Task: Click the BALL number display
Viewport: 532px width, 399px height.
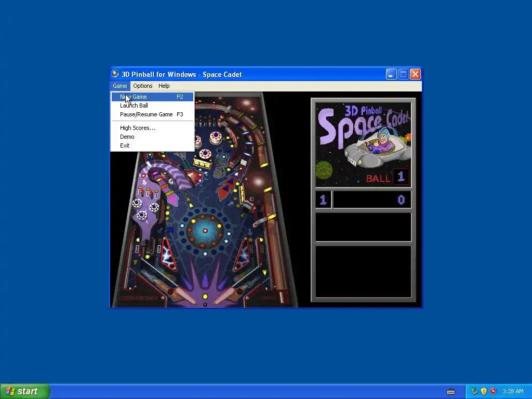Action: (401, 177)
